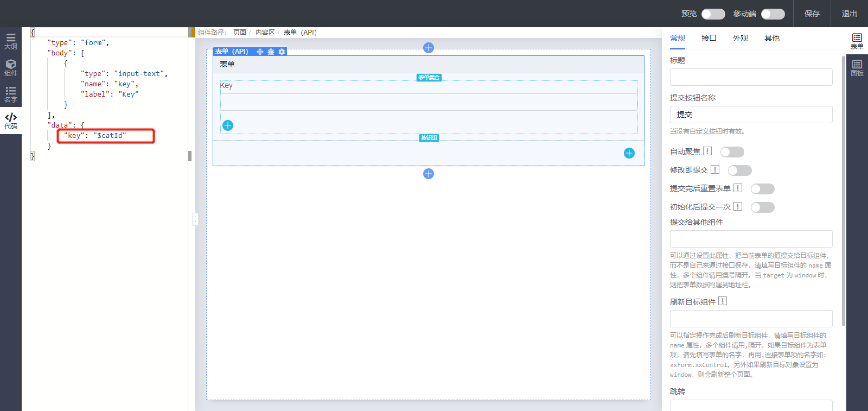
Task: Open the 组件 components sidebar panel
Action: click(x=11, y=68)
